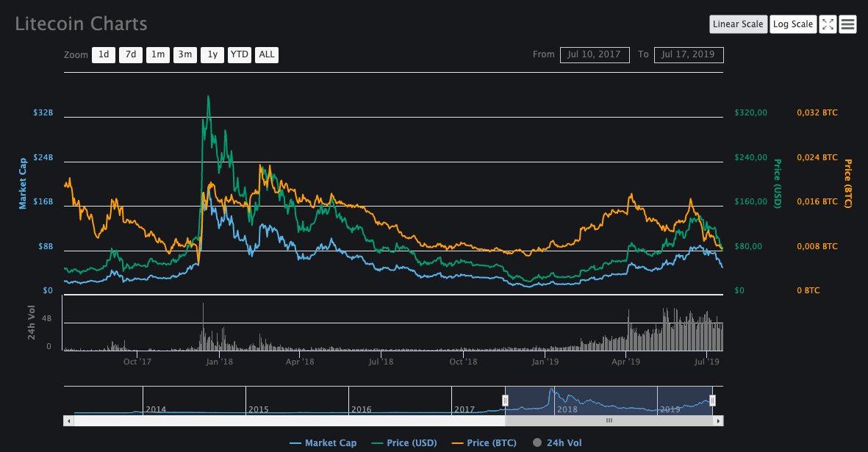Image resolution: width=868 pixels, height=452 pixels.
Task: Toggle Price (BTC) legend item
Action: (x=484, y=442)
